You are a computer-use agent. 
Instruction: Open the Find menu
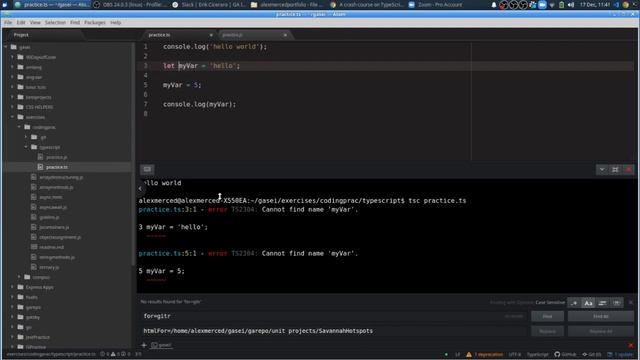pos(75,22)
